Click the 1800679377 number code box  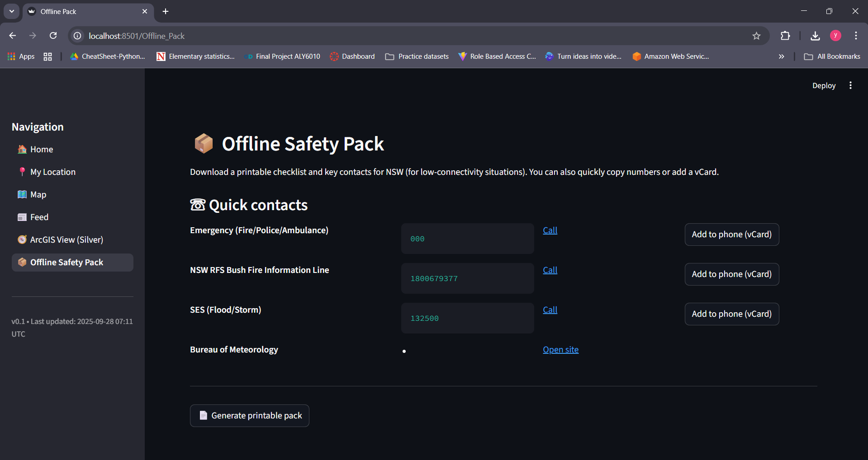(x=468, y=278)
